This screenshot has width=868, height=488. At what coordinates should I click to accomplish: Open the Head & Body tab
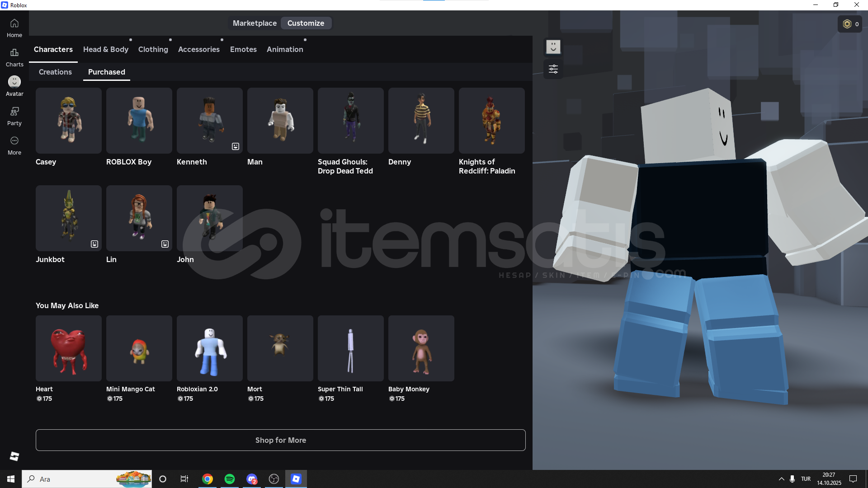click(106, 49)
